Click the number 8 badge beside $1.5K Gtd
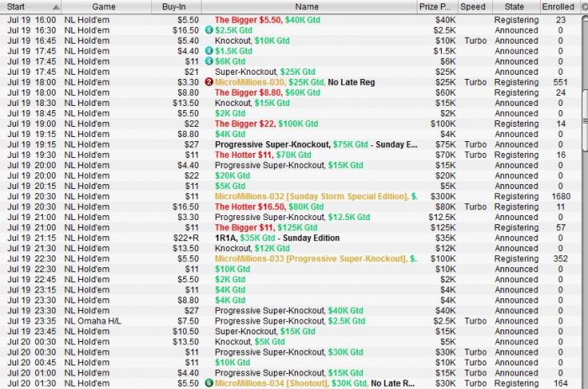 209,51
